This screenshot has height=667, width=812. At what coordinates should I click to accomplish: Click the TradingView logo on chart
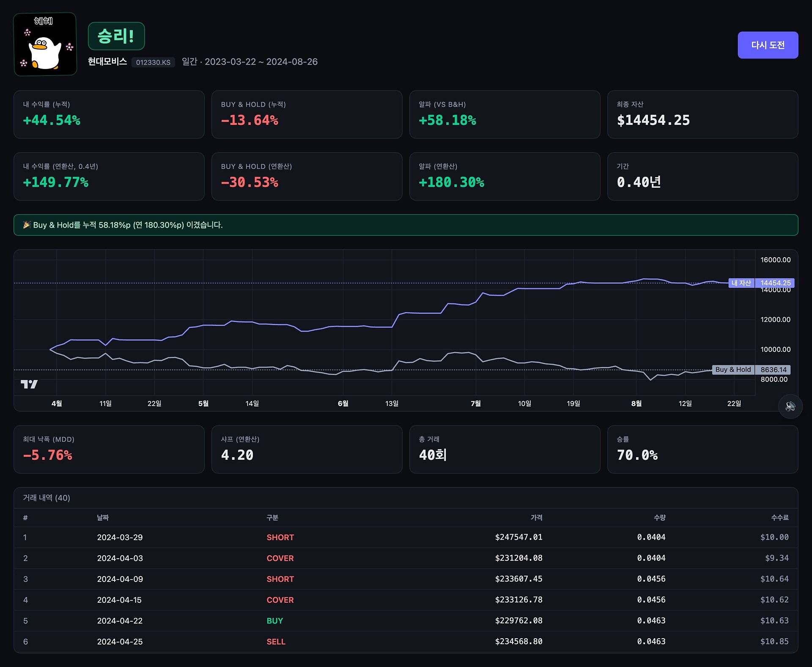click(29, 384)
